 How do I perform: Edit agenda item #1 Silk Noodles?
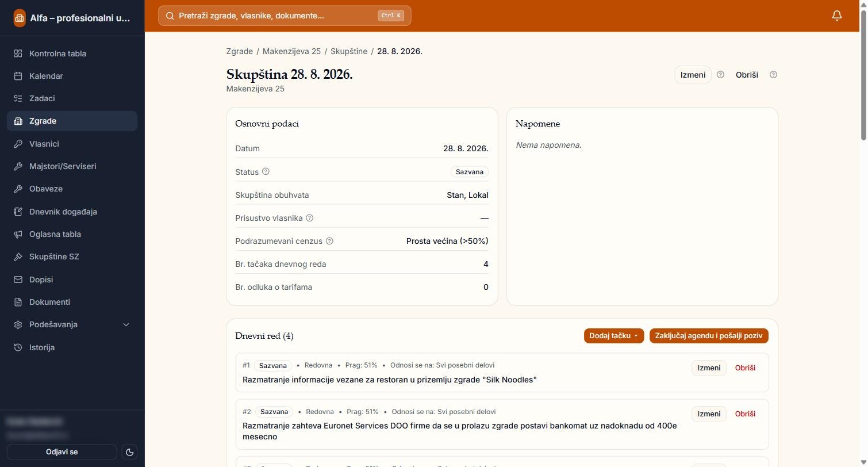709,368
